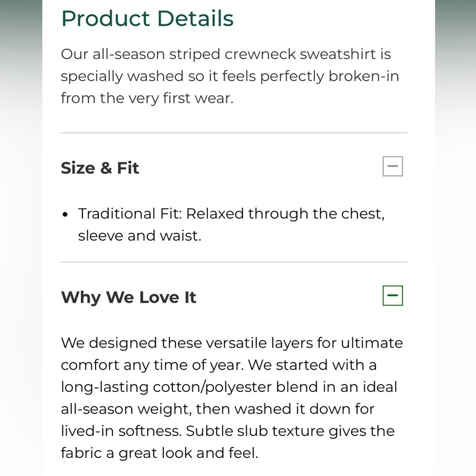Click "We designed these versatile layers" line
The image size is (476, 476).
231,343
